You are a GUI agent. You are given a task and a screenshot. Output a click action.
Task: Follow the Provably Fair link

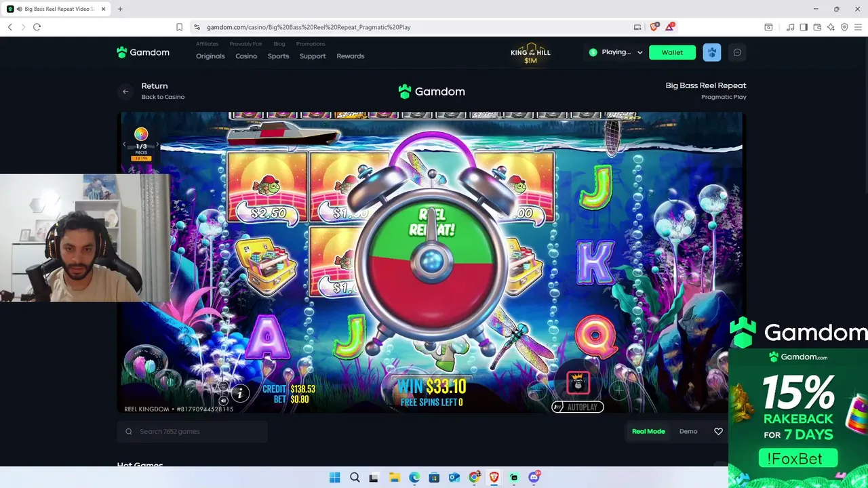tap(245, 44)
